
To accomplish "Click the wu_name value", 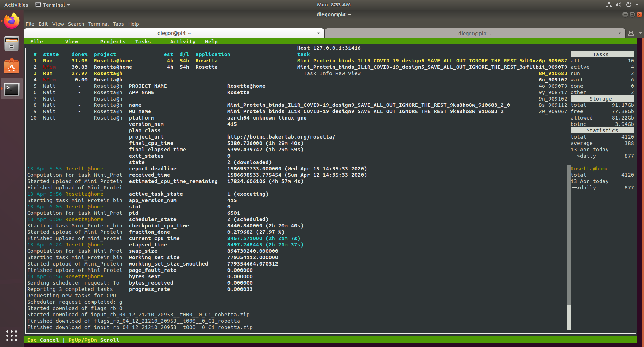I will click(365, 111).
